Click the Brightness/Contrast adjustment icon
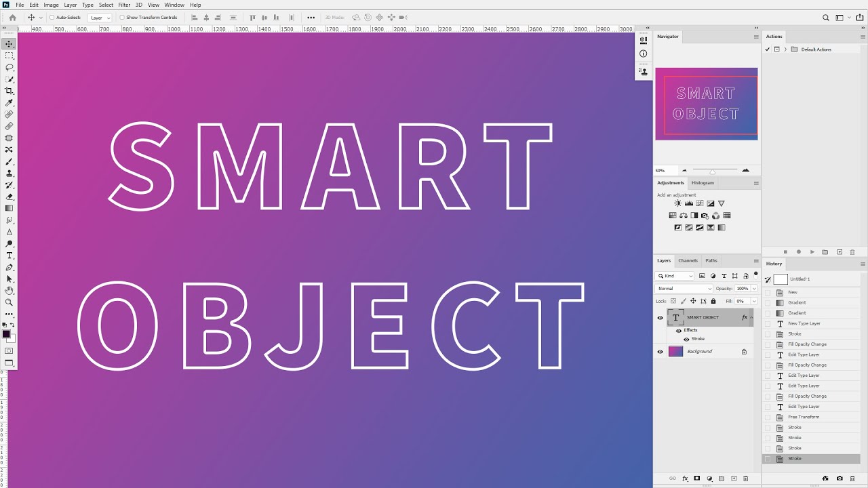This screenshot has height=488, width=868. (x=677, y=203)
